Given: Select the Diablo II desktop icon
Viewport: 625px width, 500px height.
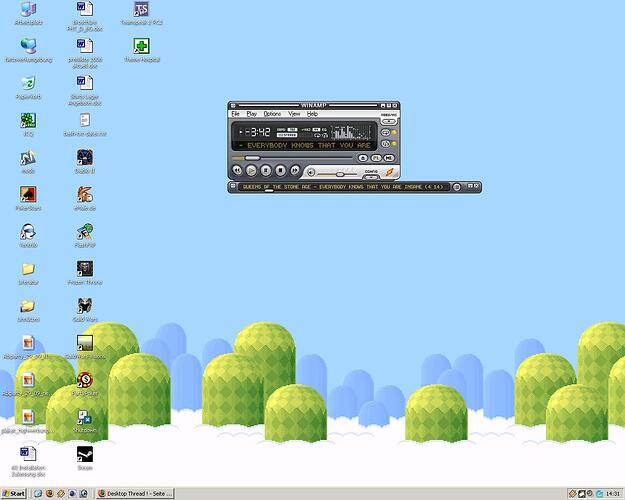Looking at the screenshot, I should (85, 162).
